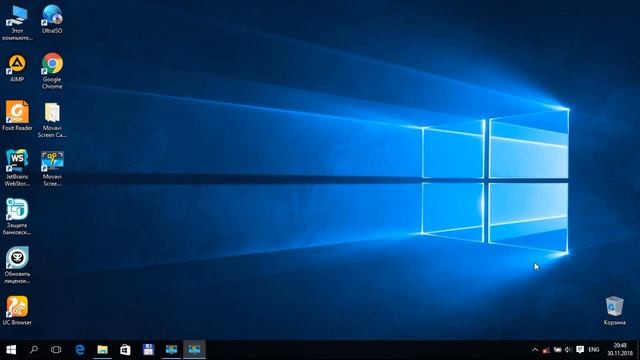This screenshot has height=360, width=640.
Task: Open taskbar search magnifier
Action: (x=34, y=350)
